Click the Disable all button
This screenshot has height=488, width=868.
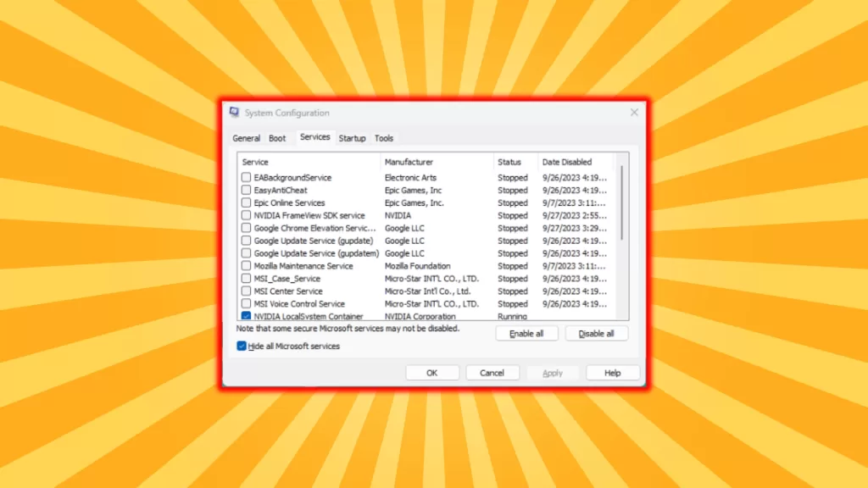pos(596,334)
